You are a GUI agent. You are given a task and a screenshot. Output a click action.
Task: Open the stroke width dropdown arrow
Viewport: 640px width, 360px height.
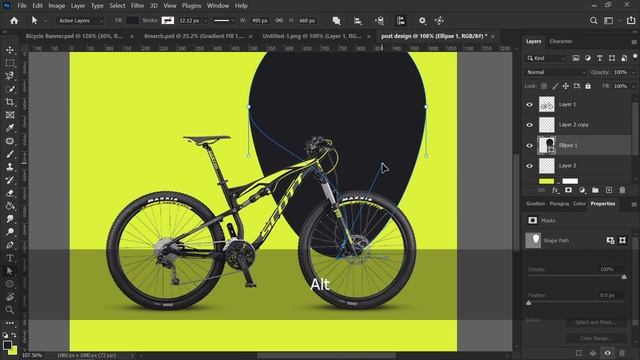pyautogui.click(x=205, y=20)
